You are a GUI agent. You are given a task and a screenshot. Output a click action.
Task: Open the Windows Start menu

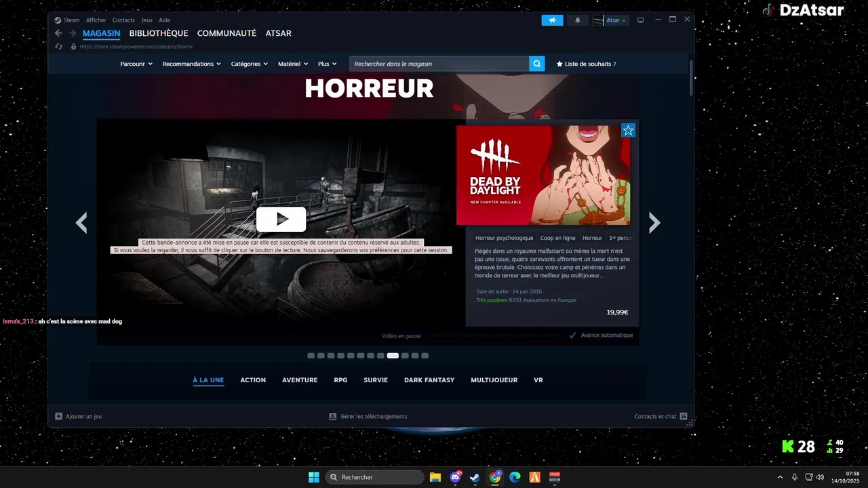click(x=314, y=477)
